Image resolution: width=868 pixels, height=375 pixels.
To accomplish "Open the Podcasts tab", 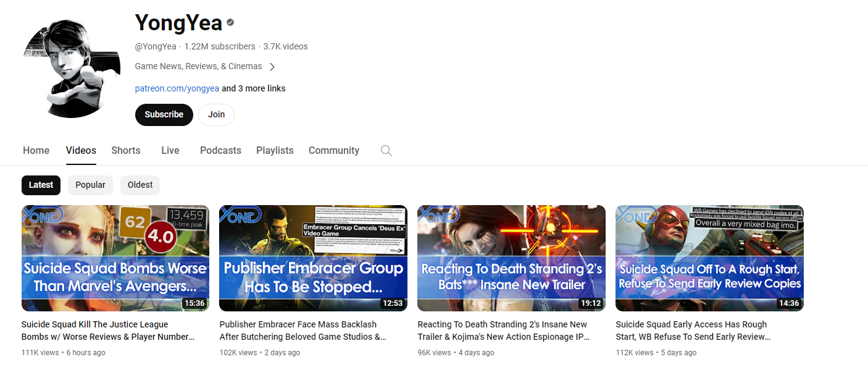I will (x=220, y=150).
